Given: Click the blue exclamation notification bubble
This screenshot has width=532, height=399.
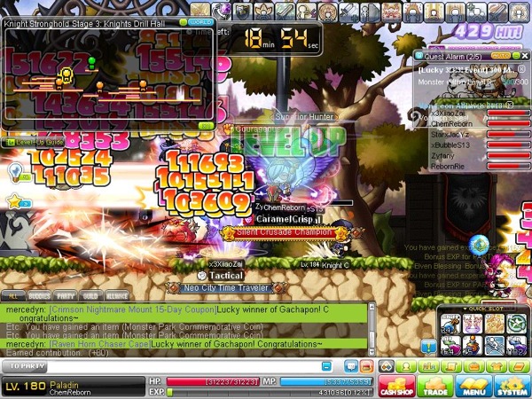Looking at the screenshot, I should coord(429,347).
